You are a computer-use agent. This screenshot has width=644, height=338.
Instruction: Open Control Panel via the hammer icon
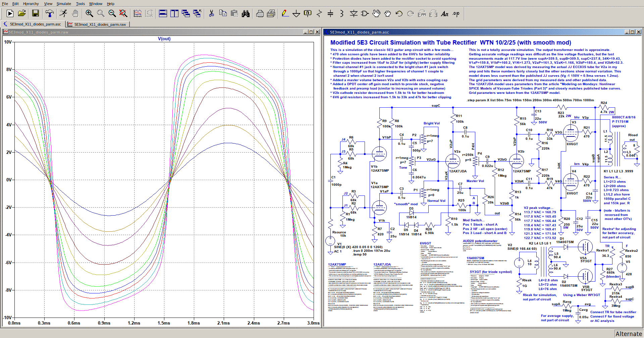tap(50, 13)
